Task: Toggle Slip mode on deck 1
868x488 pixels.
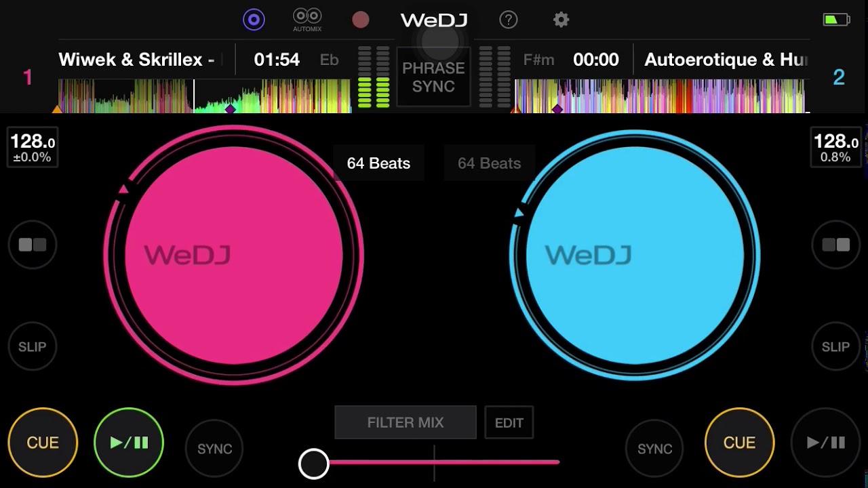Action: click(x=33, y=346)
